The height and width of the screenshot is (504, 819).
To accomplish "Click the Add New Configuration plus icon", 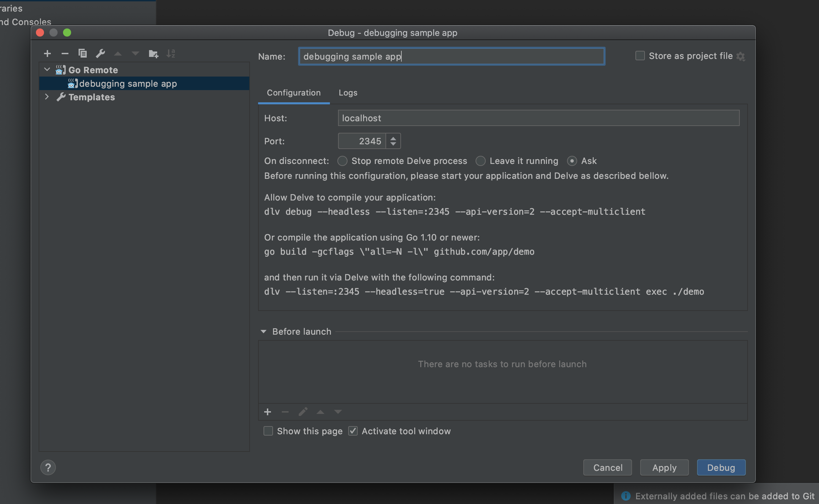I will click(47, 54).
